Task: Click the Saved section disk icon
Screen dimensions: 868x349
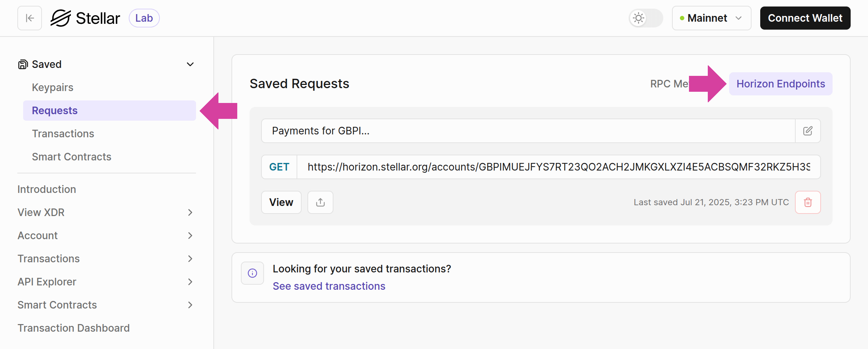Action: pyautogui.click(x=23, y=64)
